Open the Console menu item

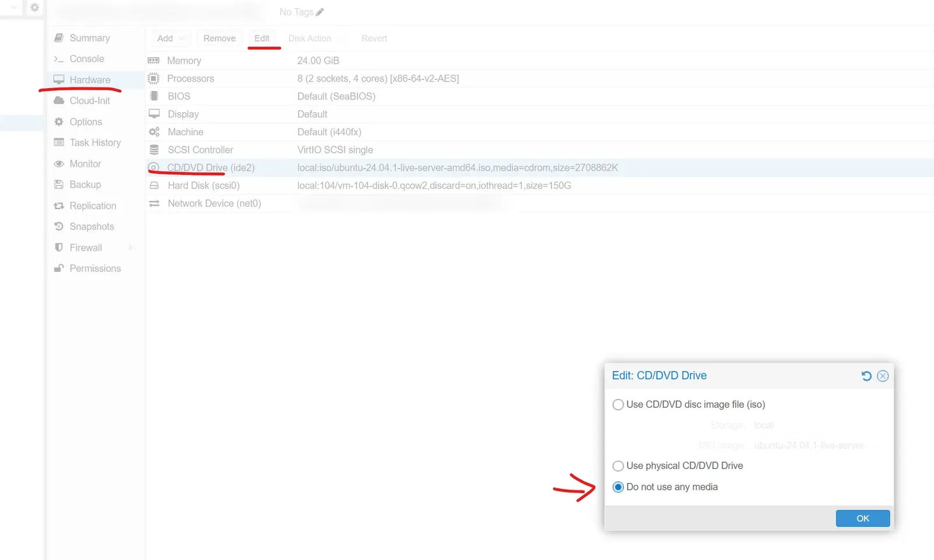(x=86, y=59)
